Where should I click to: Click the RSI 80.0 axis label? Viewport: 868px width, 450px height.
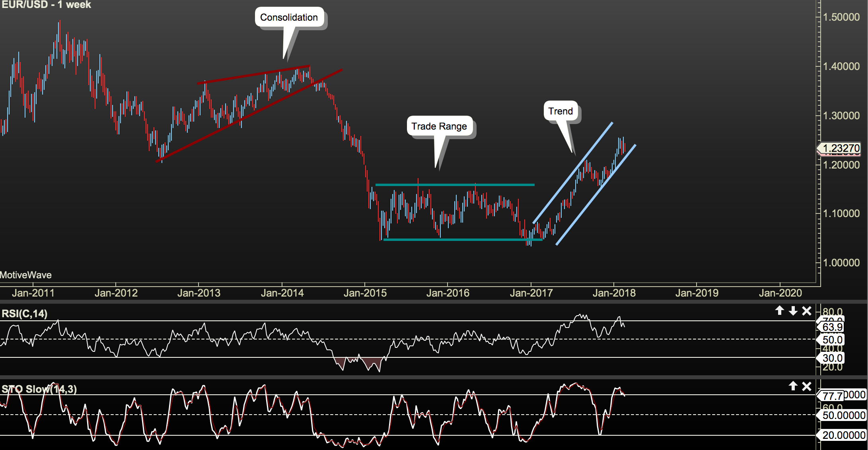pos(833,312)
